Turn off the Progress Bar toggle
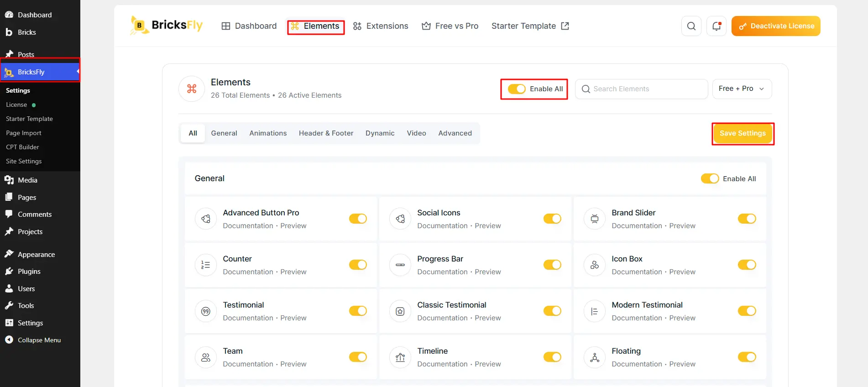This screenshot has height=387, width=868. [552, 265]
